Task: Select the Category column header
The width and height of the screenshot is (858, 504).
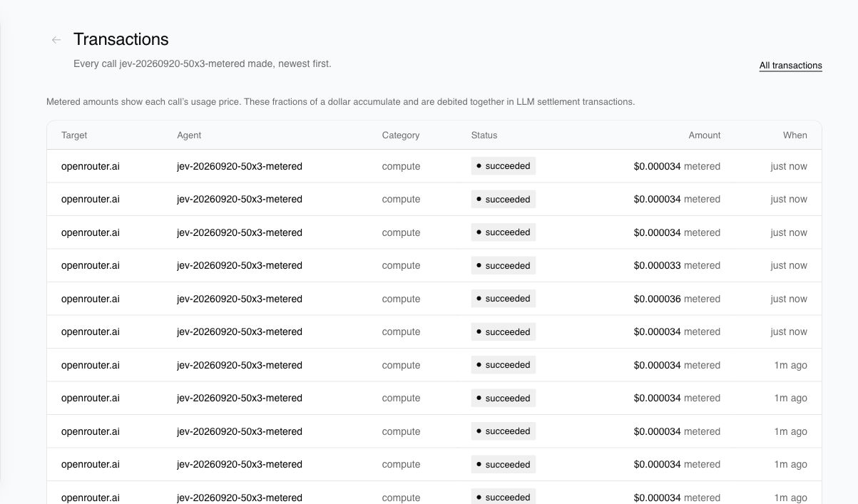Action: pyautogui.click(x=401, y=135)
